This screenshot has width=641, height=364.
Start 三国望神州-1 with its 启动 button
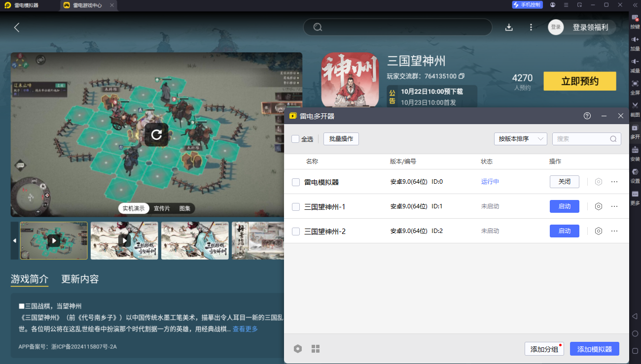(564, 206)
